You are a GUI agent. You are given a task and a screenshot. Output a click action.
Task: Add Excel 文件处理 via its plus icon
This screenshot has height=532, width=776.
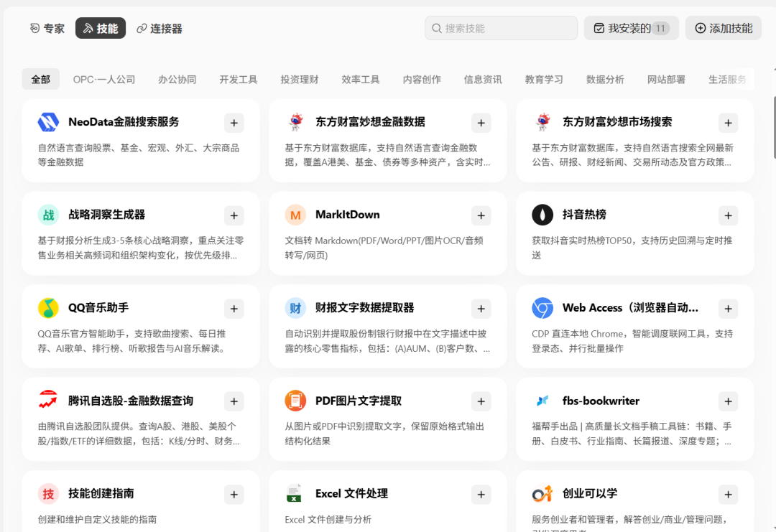[481, 495]
